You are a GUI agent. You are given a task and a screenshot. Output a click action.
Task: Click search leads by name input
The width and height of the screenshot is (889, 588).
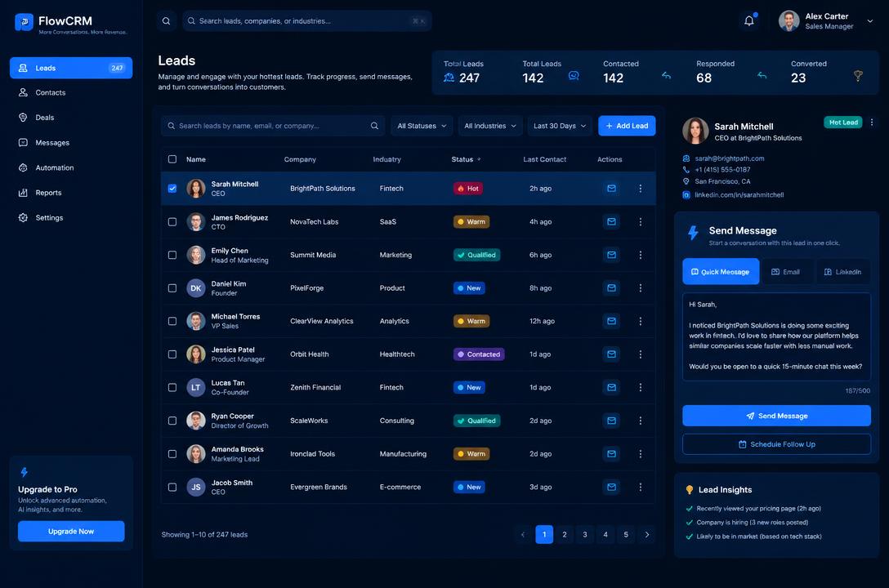pyautogui.click(x=273, y=126)
